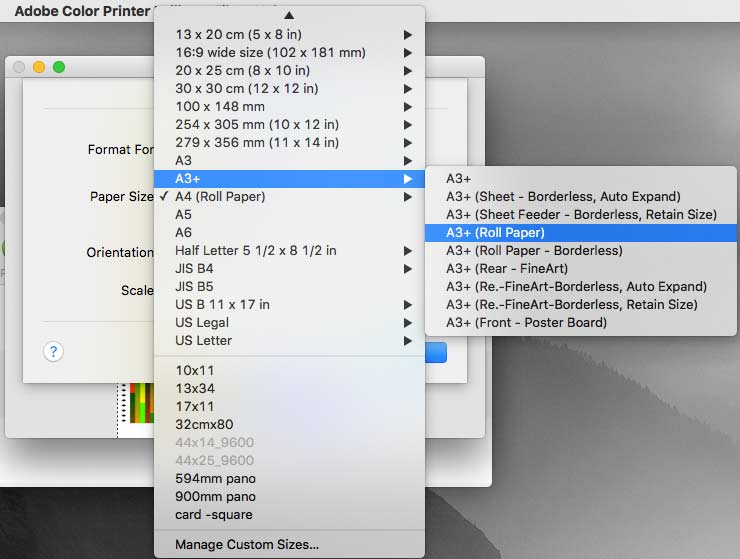Viewport: 740px width, 559px height.
Task: Choose 594mm pano custom size
Action: pos(289,479)
